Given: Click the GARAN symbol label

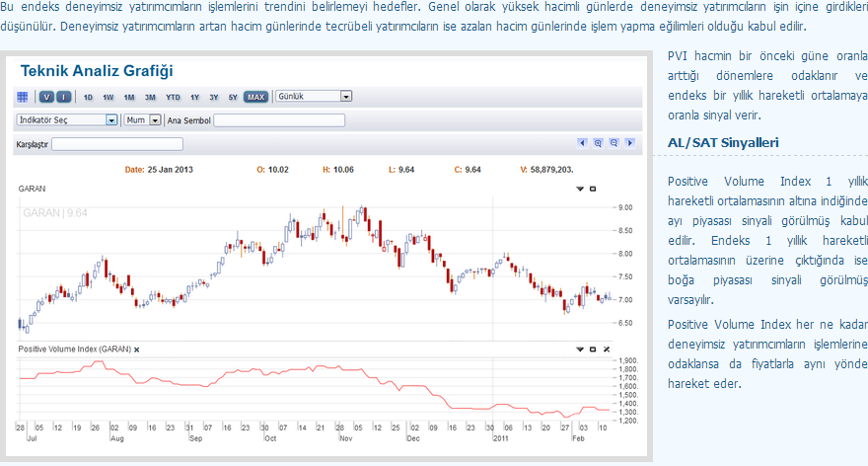Looking at the screenshot, I should pyautogui.click(x=33, y=189).
